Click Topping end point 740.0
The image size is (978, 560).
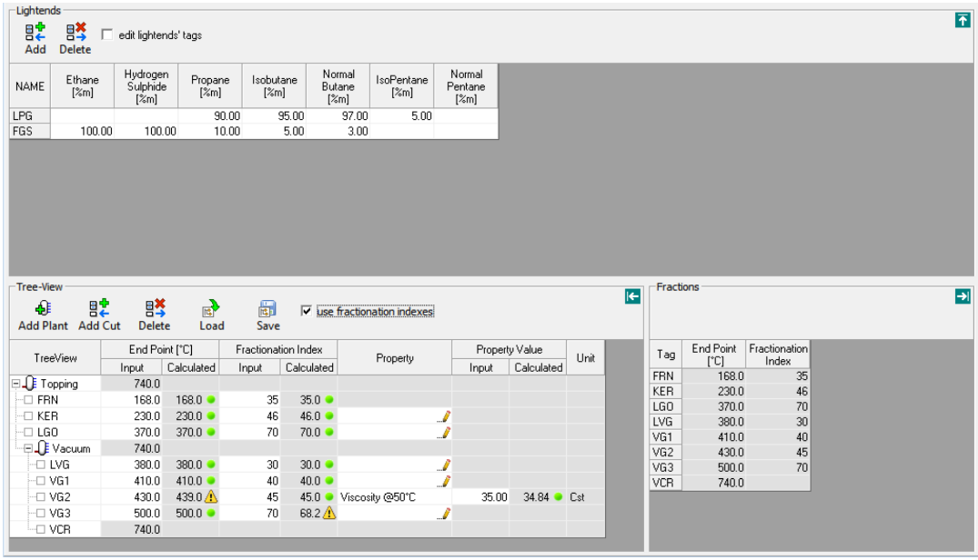click(132, 384)
